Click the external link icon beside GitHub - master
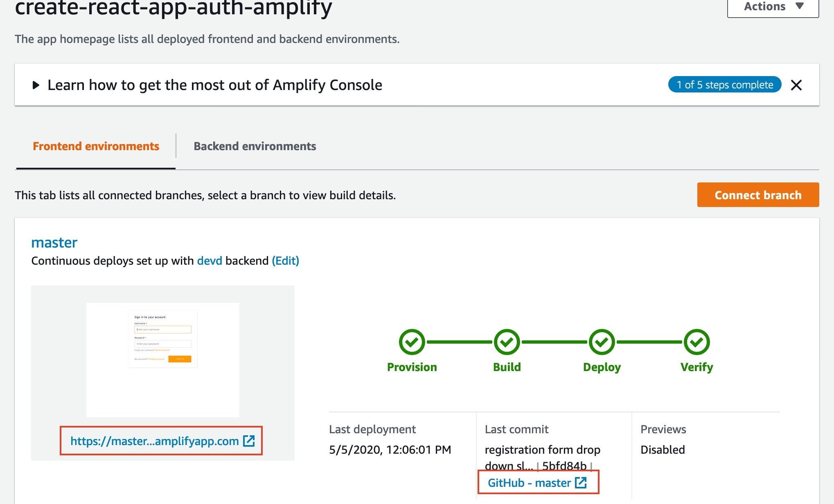 (x=581, y=483)
